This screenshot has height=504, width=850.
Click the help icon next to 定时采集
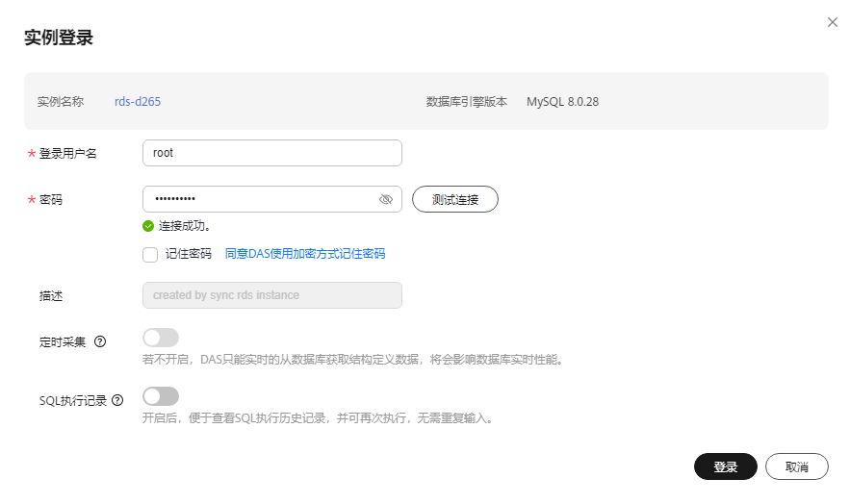pyautogui.click(x=100, y=341)
